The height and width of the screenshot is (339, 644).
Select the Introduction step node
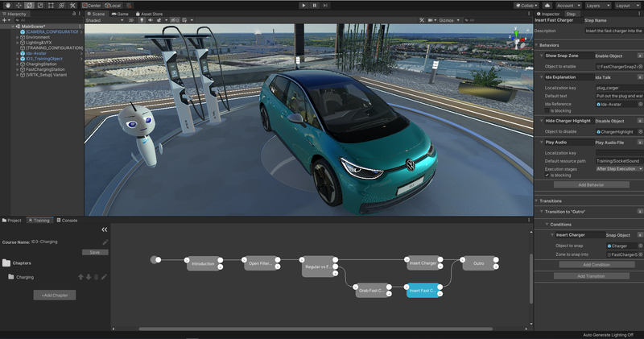click(203, 264)
